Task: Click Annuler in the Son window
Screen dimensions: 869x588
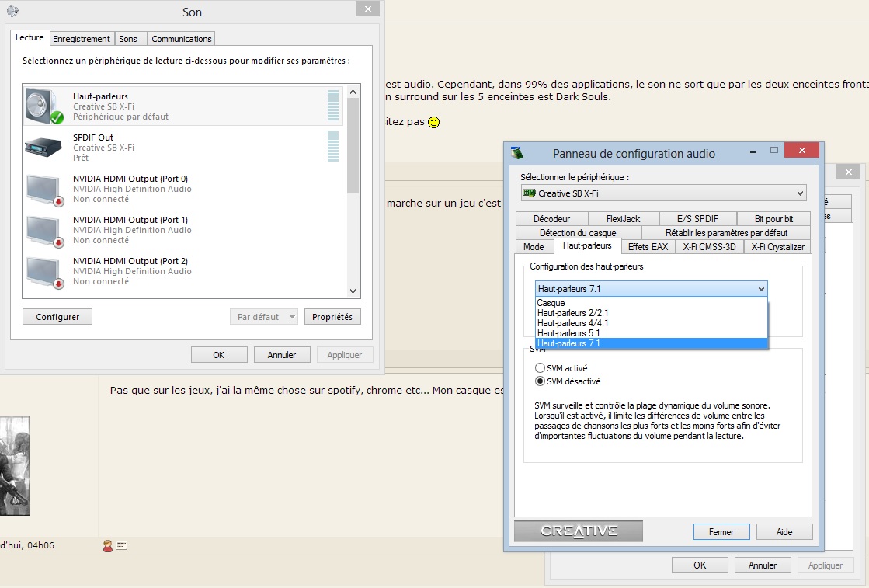Action: [282, 355]
